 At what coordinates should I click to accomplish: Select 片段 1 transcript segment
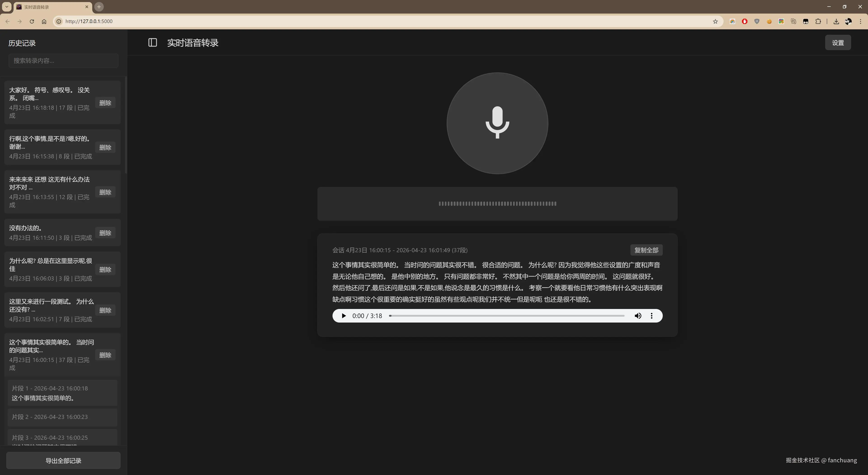click(x=62, y=393)
